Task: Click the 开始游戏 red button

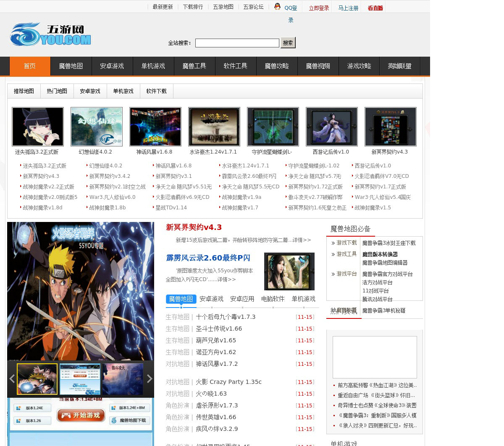Action: point(81,415)
